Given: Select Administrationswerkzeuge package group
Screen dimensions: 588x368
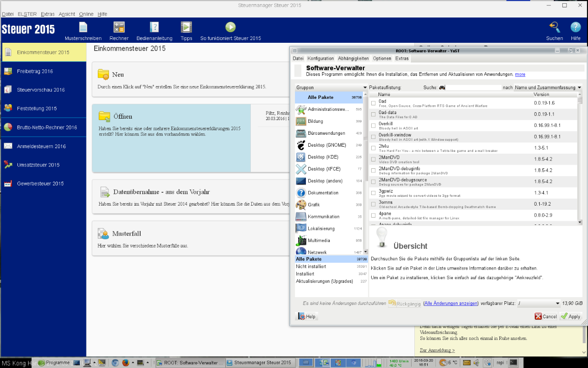Looking at the screenshot, I should tap(329, 109).
